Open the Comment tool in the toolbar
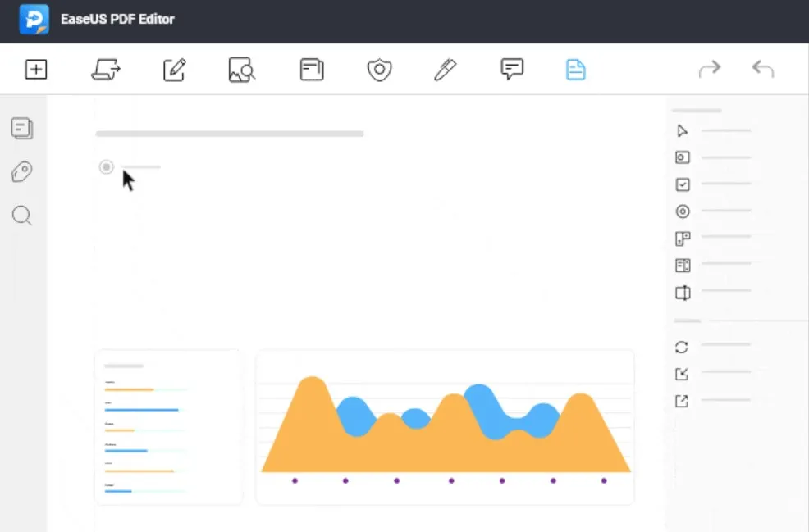The image size is (809, 532). 510,70
